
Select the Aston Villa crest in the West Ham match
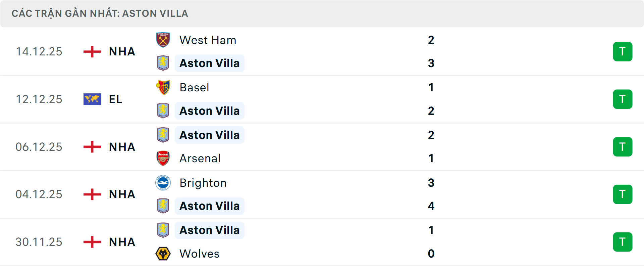coord(163,63)
